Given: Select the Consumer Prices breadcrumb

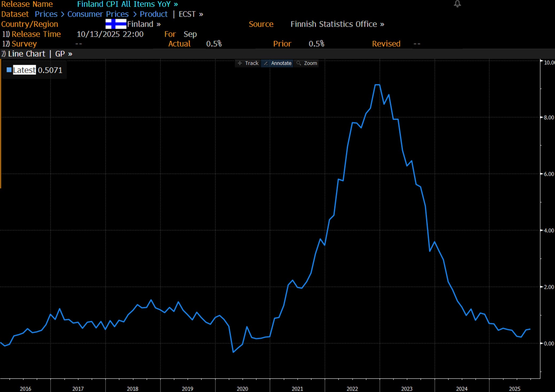Looking at the screenshot, I should [x=98, y=14].
